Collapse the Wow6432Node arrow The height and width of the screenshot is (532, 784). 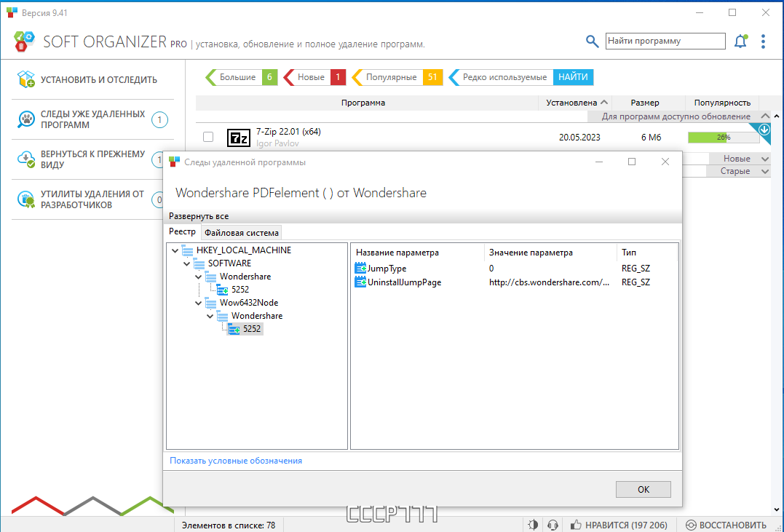click(x=199, y=303)
